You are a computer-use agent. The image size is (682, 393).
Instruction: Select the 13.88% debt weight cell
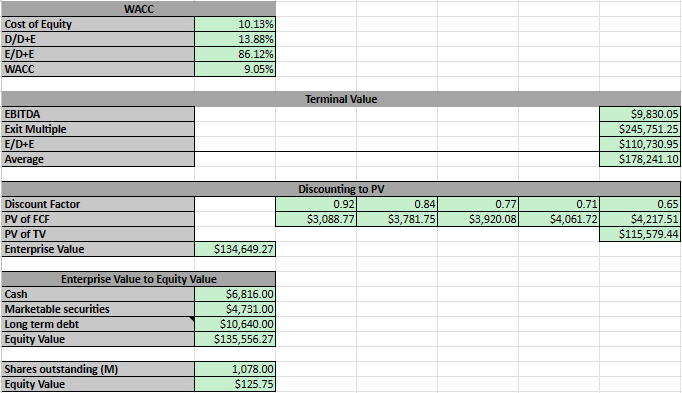coord(235,39)
